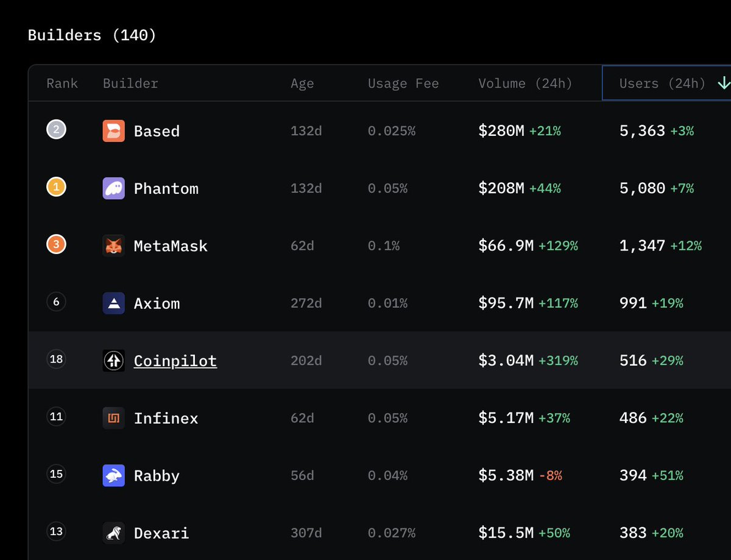The image size is (731, 560).
Task: Open the Based builder name
Action: [157, 131]
